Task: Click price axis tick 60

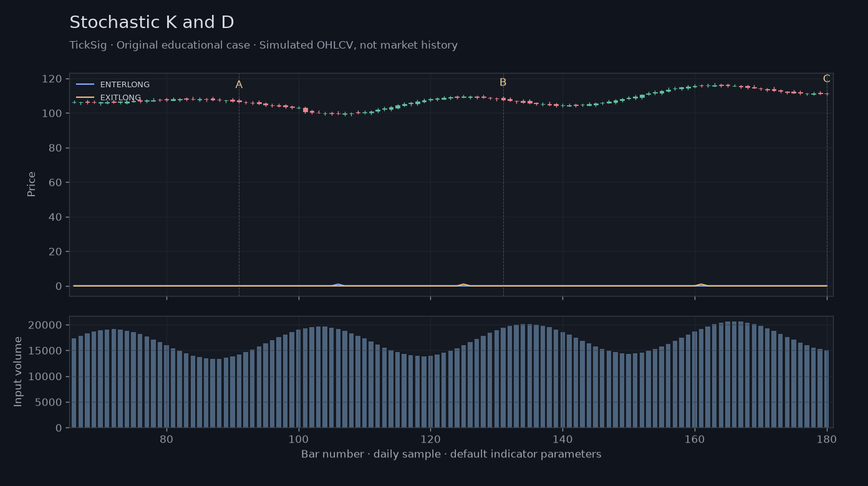Action: (54, 183)
